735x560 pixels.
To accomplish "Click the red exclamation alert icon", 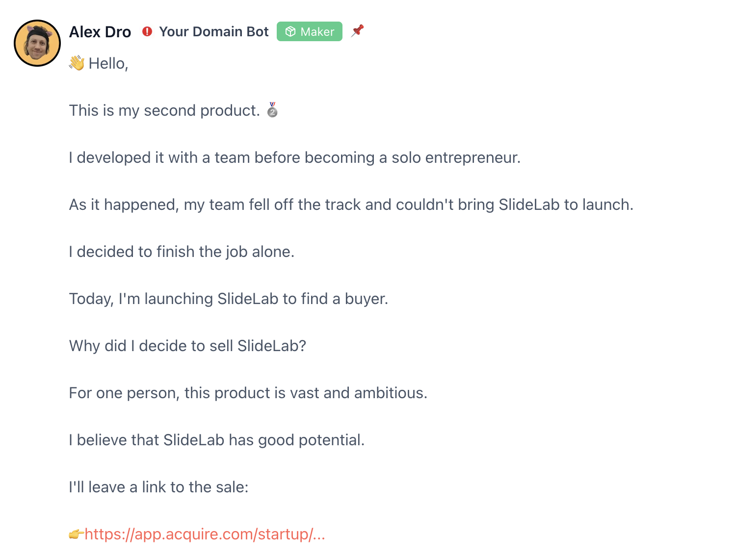I will pyautogui.click(x=147, y=31).
